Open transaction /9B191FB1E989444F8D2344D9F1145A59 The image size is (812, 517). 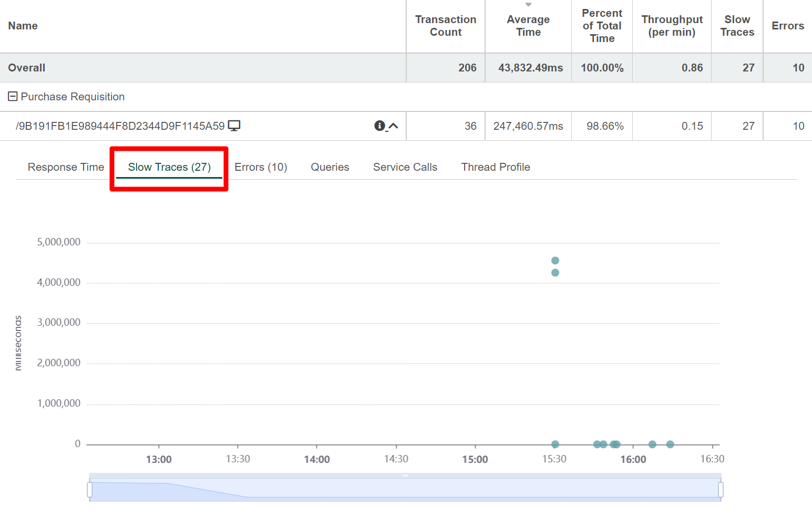click(120, 126)
